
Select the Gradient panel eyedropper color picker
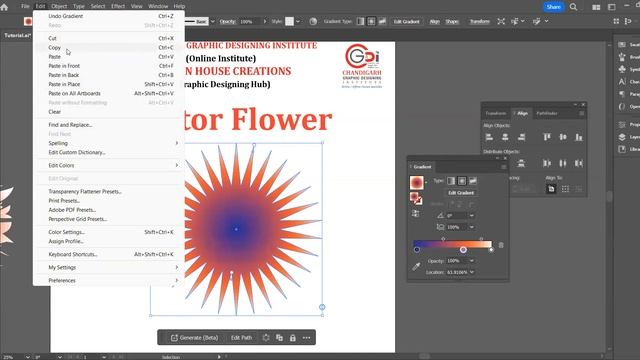tap(416, 267)
